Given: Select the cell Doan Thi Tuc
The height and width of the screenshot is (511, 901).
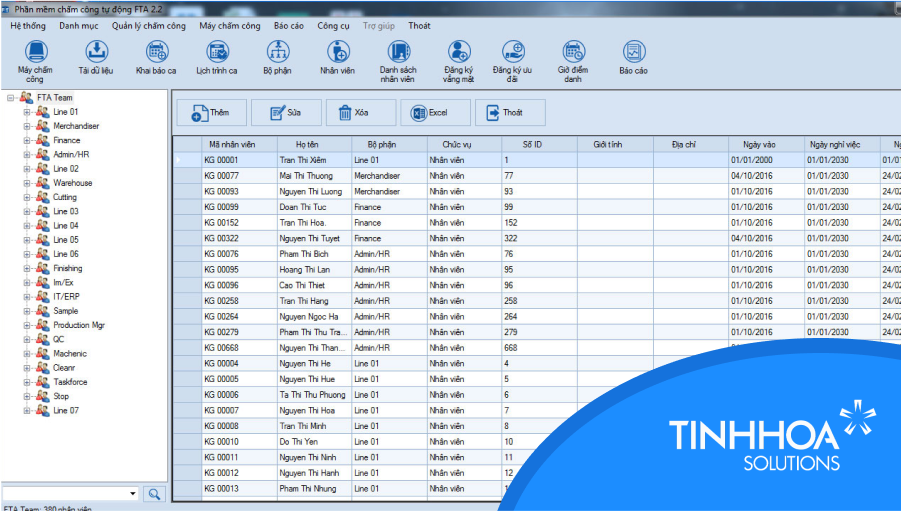Looking at the screenshot, I should point(314,207).
